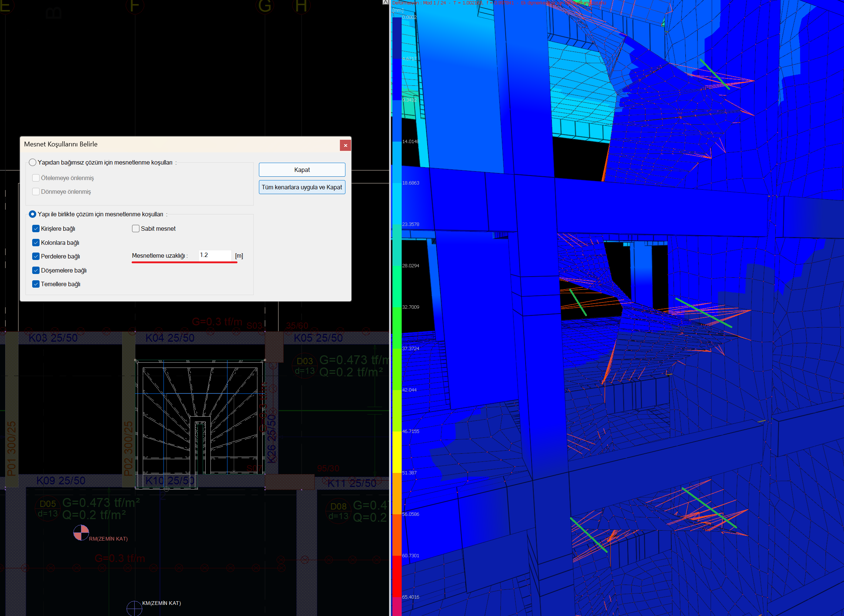The height and width of the screenshot is (616, 844).
Task: Click the scroll-up arrow at panel divider top
Action: coord(385,2)
